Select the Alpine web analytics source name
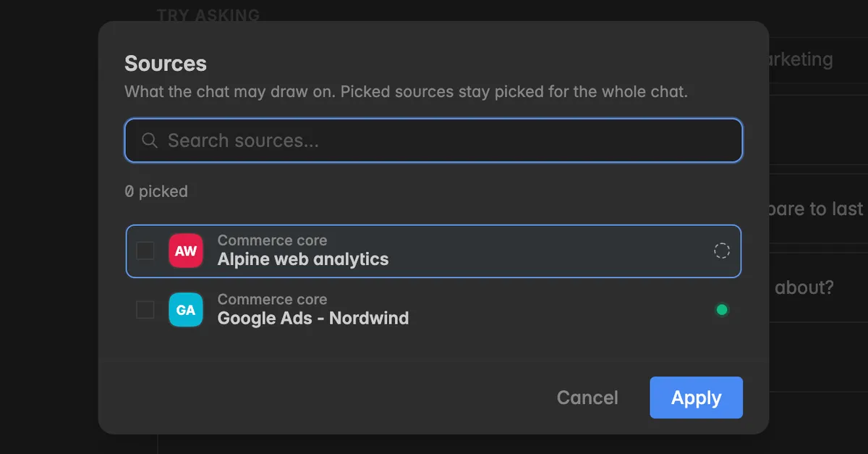The image size is (868, 454). click(303, 259)
